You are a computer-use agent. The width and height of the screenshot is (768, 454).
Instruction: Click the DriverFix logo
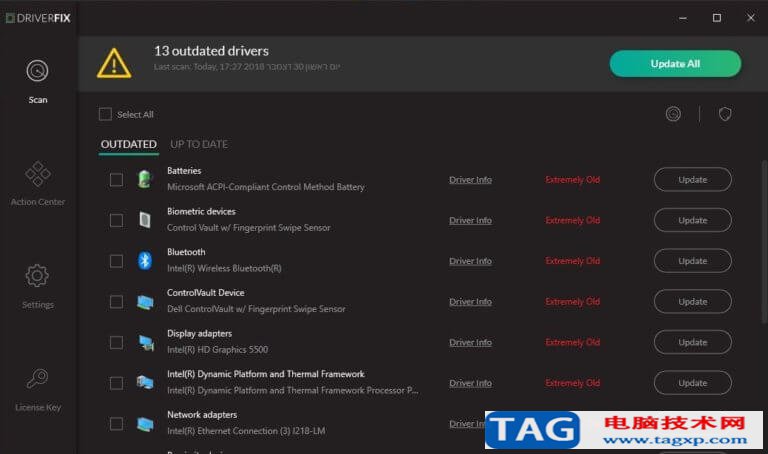click(x=38, y=18)
